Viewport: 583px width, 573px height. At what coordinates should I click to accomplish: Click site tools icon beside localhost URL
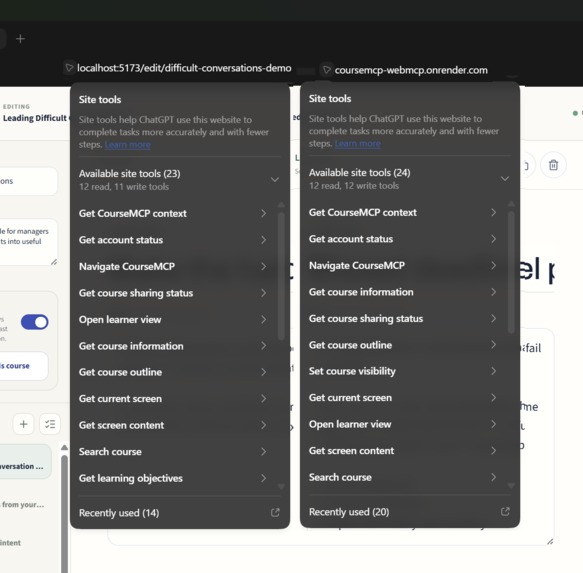coord(69,68)
